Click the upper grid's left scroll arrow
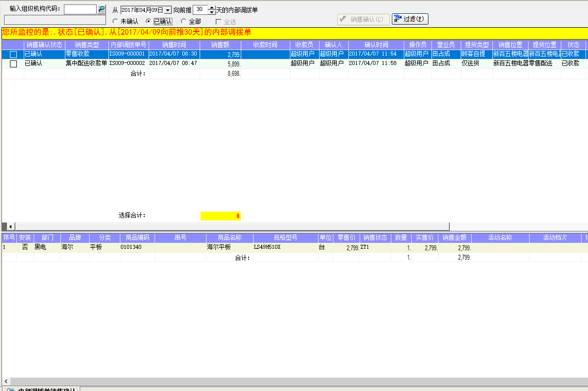Screen dimensions: 588x391 [10, 226]
